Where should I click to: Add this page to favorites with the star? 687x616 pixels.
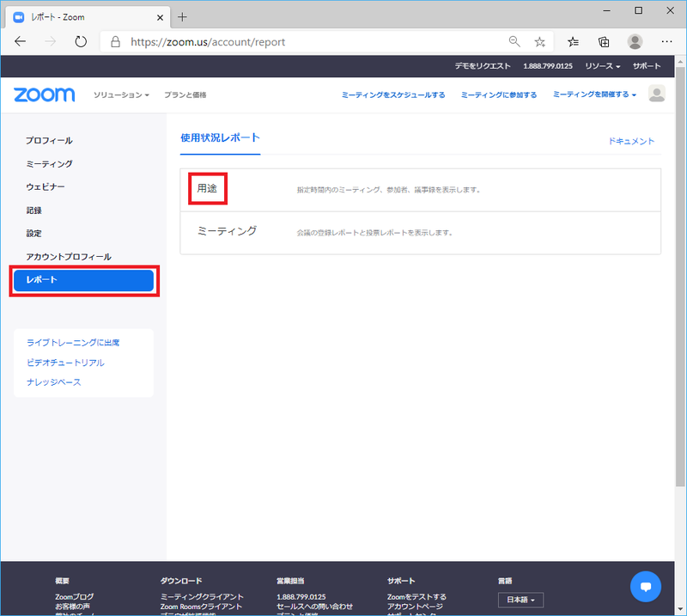pyautogui.click(x=540, y=41)
